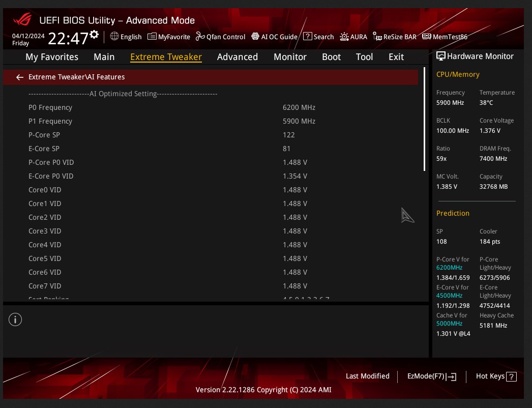
Task: Click the ReSize BAR icon
Action: click(x=377, y=36)
